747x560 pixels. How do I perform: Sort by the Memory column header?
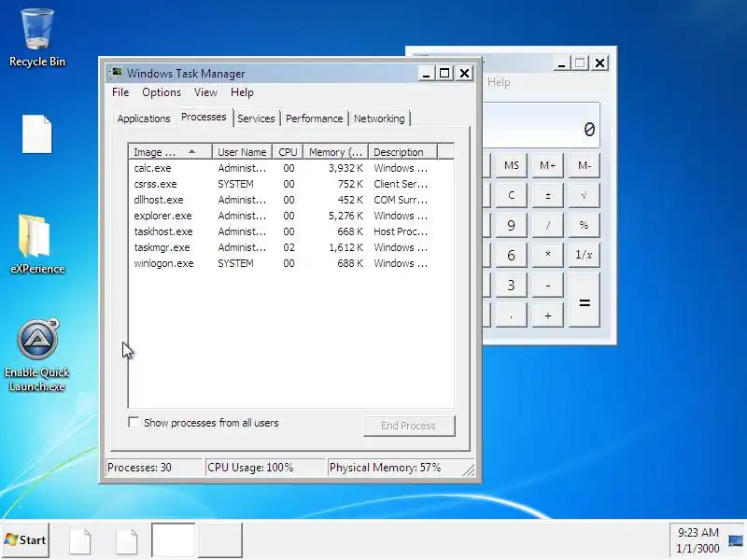point(336,152)
